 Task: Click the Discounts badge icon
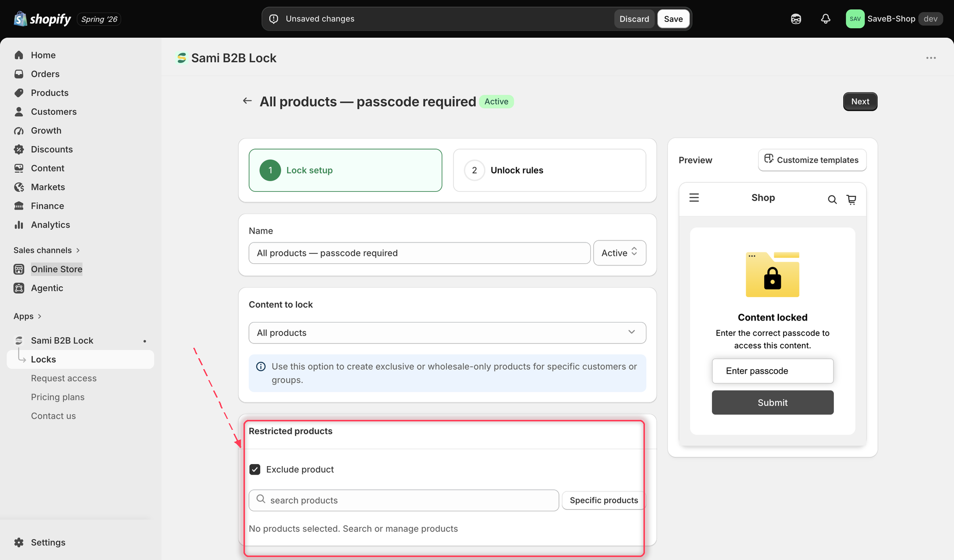[x=19, y=150]
